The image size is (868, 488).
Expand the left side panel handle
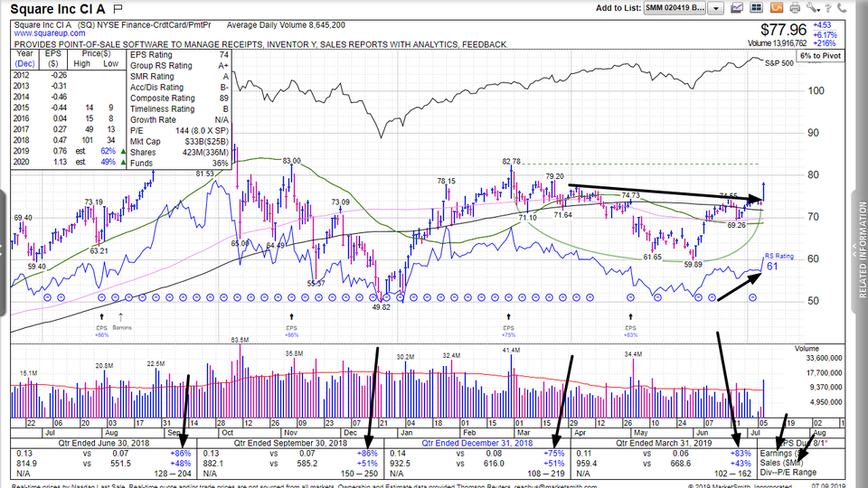click(x=2, y=252)
